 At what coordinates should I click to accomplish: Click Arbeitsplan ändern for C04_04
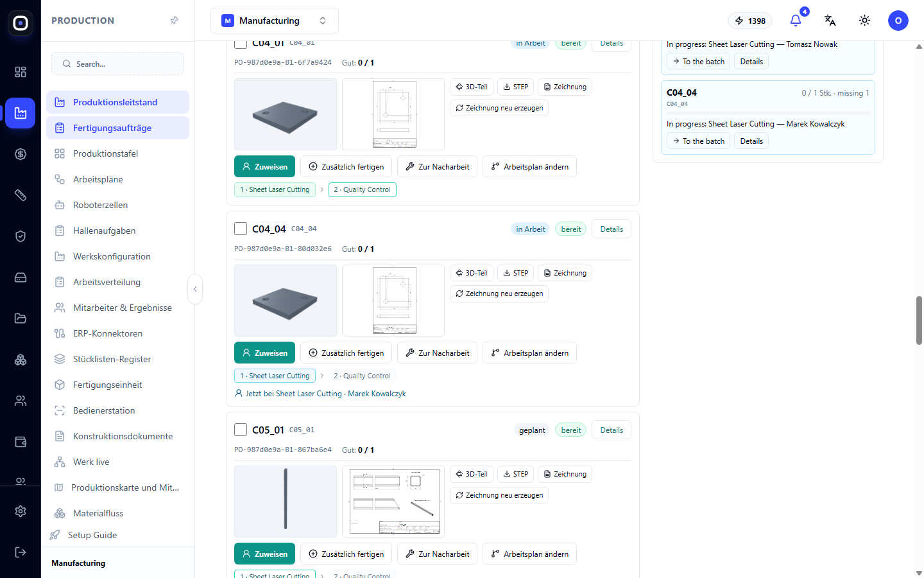(529, 353)
